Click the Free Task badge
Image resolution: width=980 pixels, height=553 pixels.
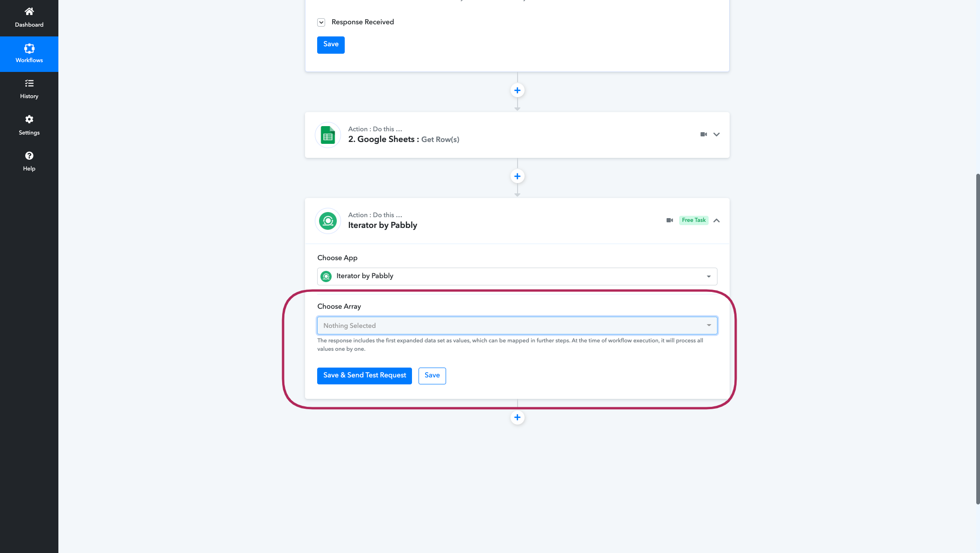694,220
